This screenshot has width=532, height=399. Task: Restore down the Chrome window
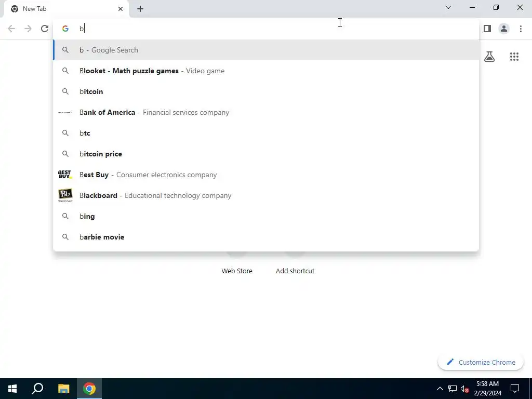496,7
